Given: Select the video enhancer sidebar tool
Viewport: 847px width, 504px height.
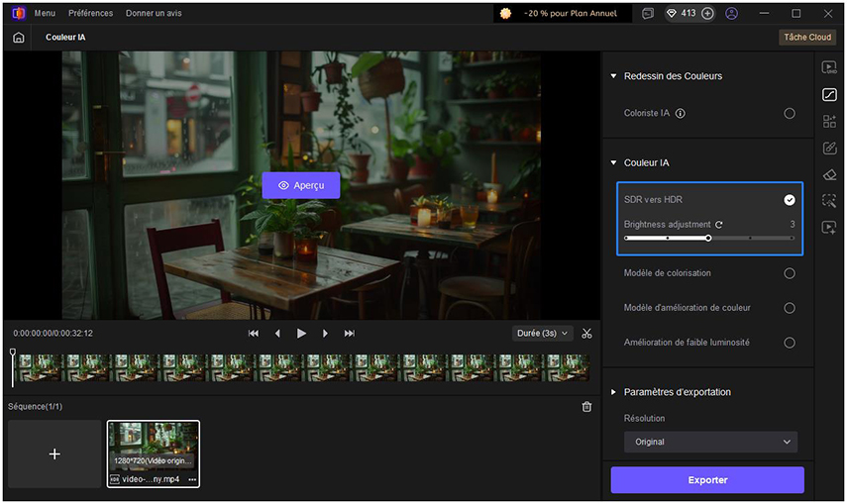Looking at the screenshot, I should click(829, 67).
